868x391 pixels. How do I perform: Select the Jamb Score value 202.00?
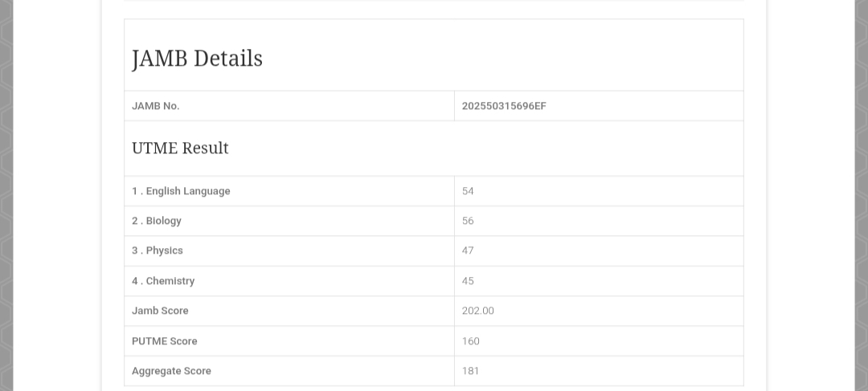[x=478, y=311]
